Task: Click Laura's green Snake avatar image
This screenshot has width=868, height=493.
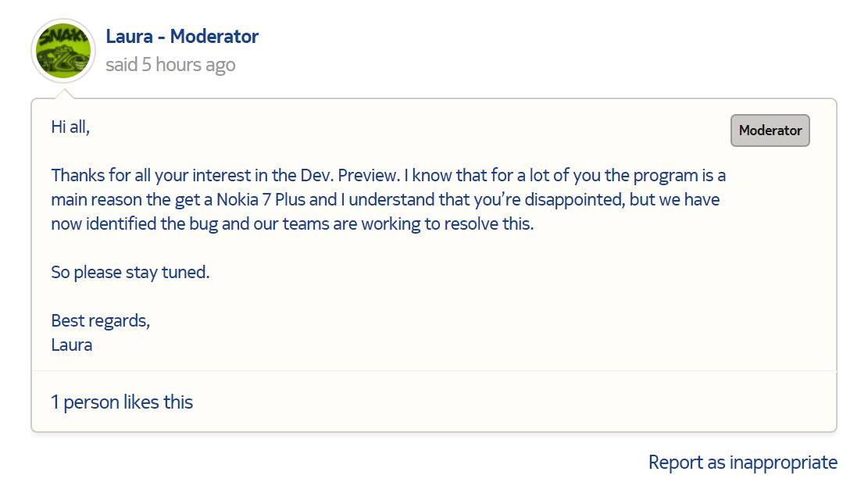Action: point(63,51)
